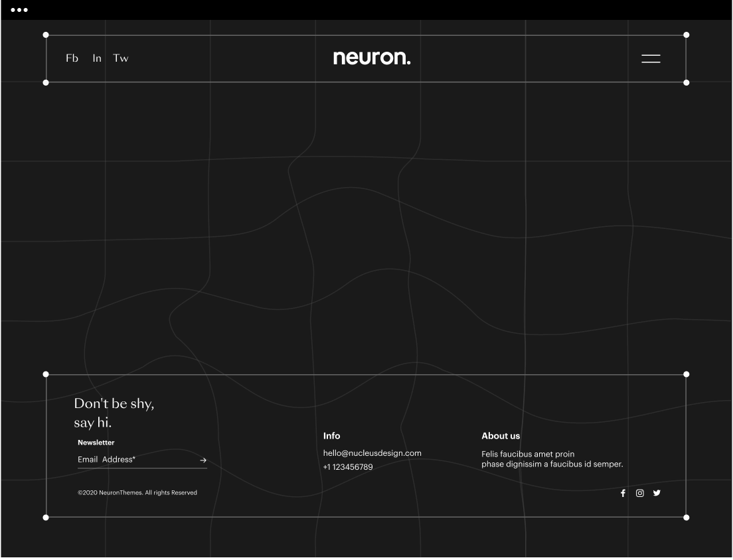Click the hello@nucleusdesign.com email link
Screen dimensions: 733x560
pos(371,453)
